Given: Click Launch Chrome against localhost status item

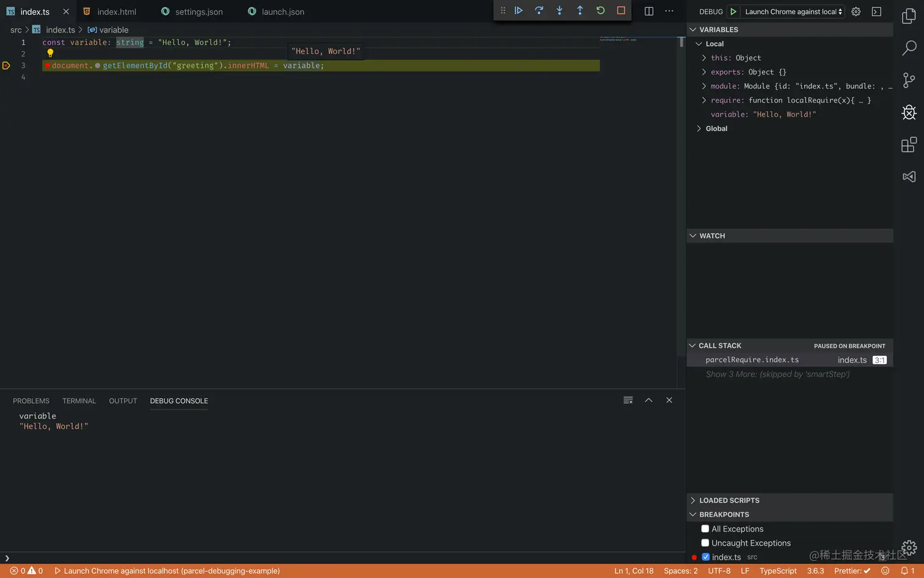Looking at the screenshot, I should 167,571.
